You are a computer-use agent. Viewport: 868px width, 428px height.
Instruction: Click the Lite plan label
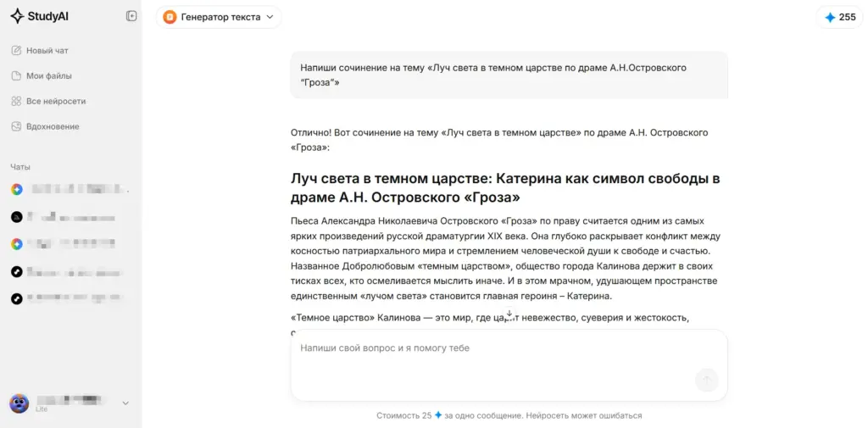pyautogui.click(x=42, y=409)
